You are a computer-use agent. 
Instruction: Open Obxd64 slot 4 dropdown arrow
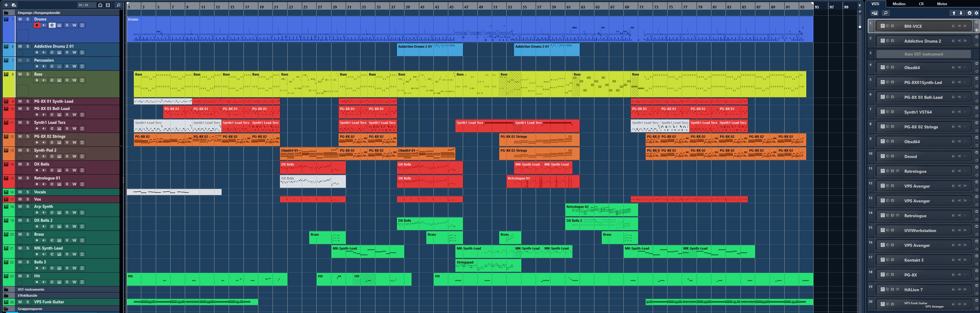tap(977, 63)
